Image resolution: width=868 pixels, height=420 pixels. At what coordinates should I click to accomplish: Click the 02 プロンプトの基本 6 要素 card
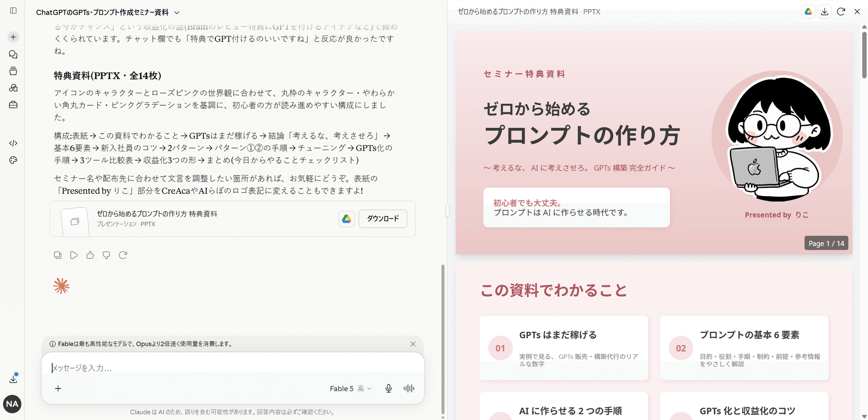pos(744,348)
